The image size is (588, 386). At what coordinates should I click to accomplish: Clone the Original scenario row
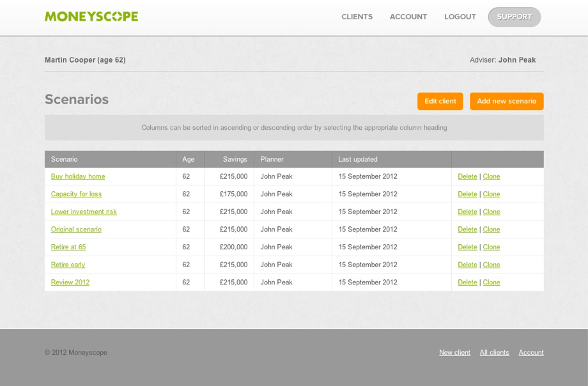tap(491, 229)
